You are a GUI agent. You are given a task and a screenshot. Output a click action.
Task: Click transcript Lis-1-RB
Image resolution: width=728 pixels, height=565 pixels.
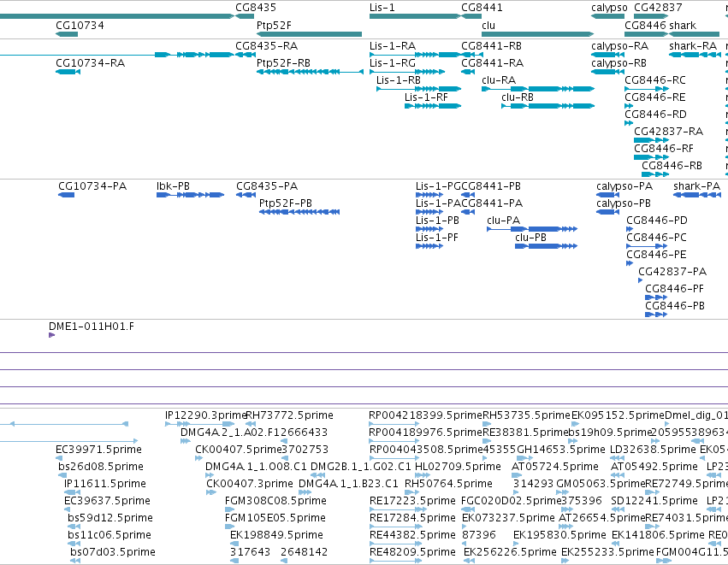(399, 80)
